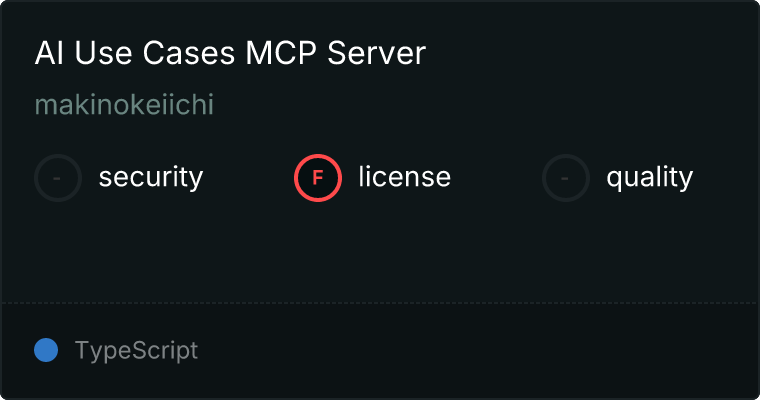Select the license label text
This screenshot has height=400, width=760.
tap(405, 176)
